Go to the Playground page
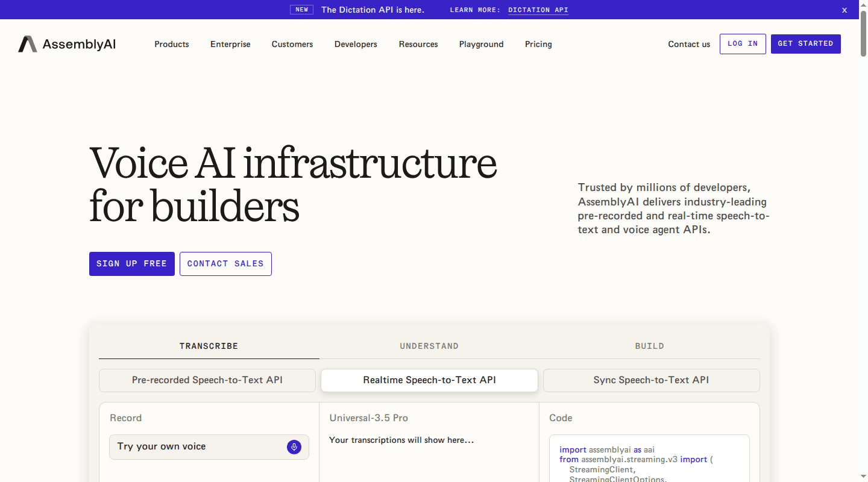This screenshot has height=482, width=868. click(481, 44)
